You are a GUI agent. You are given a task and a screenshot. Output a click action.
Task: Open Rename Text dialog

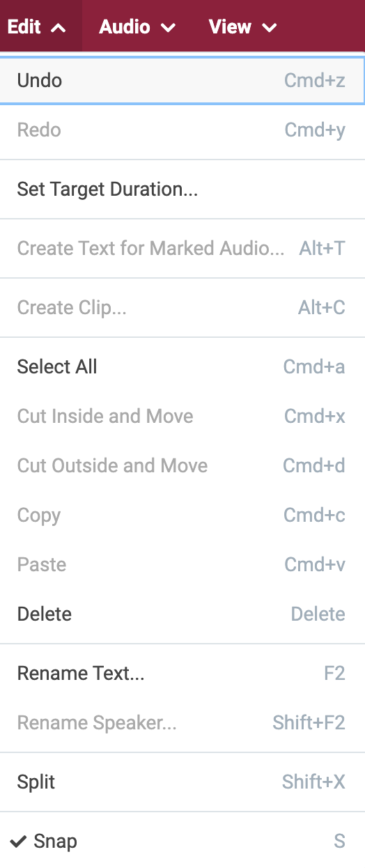(182, 673)
